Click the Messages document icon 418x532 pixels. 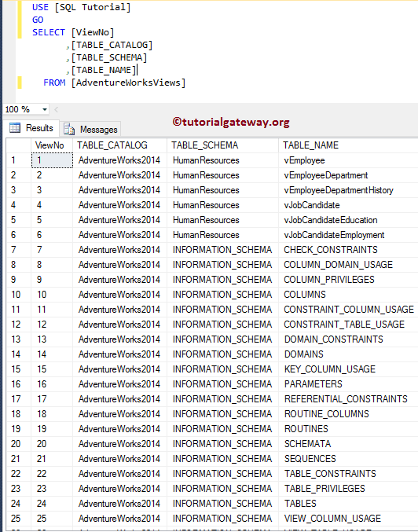coord(69,130)
